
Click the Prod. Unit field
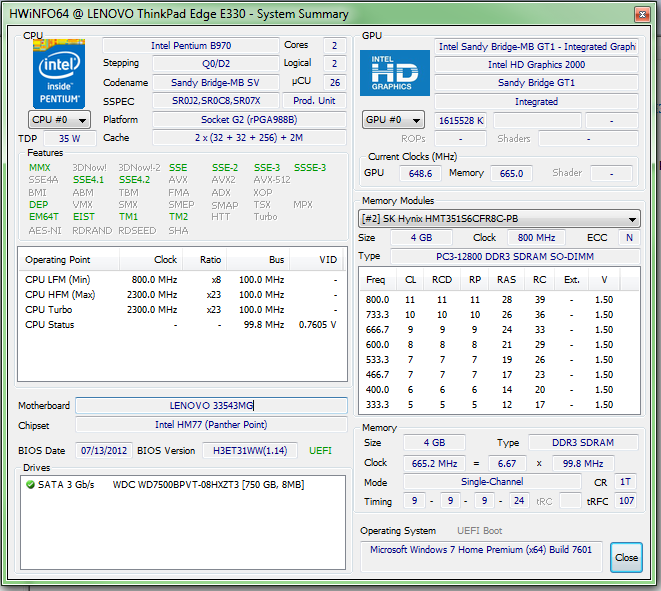click(314, 101)
